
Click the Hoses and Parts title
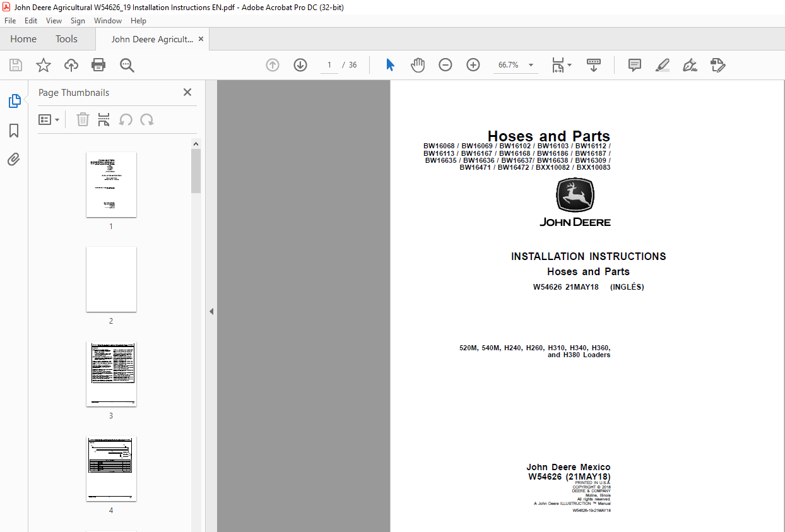pos(548,136)
